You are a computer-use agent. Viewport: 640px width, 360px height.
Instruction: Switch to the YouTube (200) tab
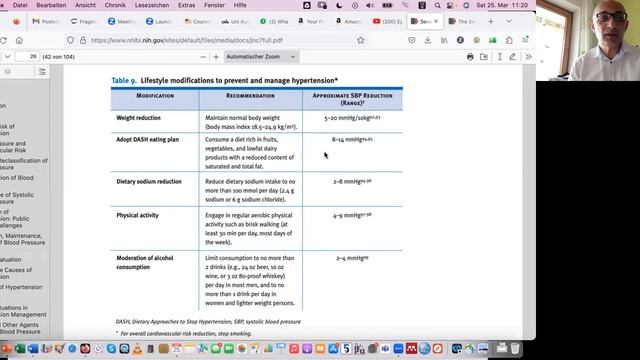pyautogui.click(x=387, y=21)
